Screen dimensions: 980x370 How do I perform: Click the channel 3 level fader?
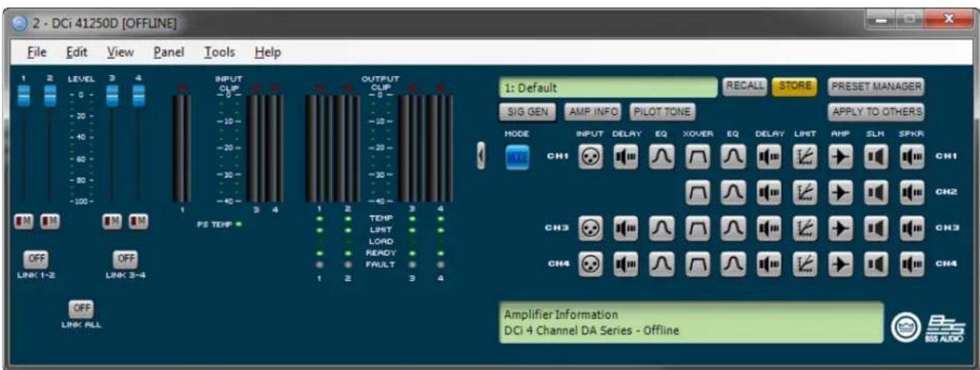coord(113,96)
